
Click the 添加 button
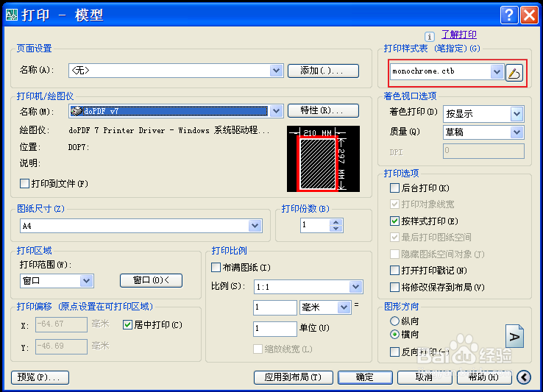(324, 71)
